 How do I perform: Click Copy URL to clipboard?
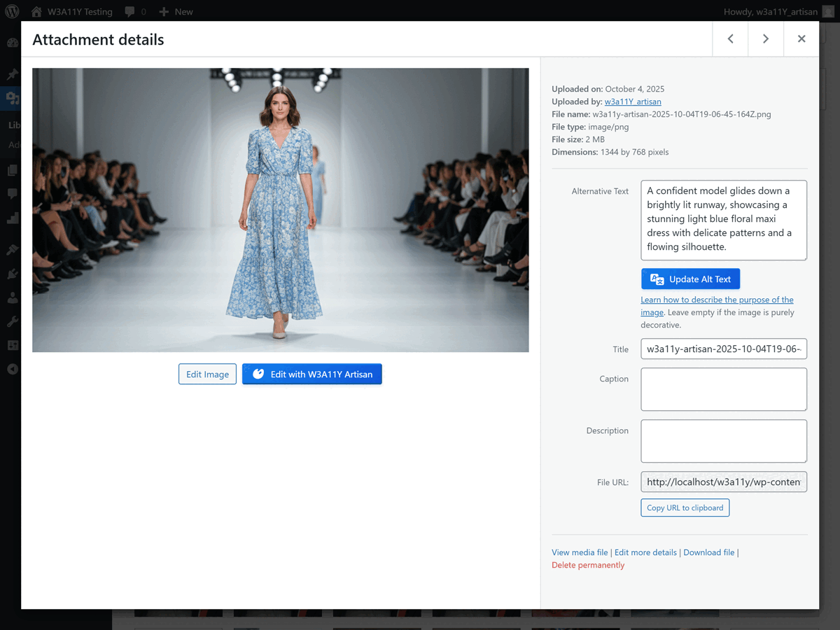[685, 507]
